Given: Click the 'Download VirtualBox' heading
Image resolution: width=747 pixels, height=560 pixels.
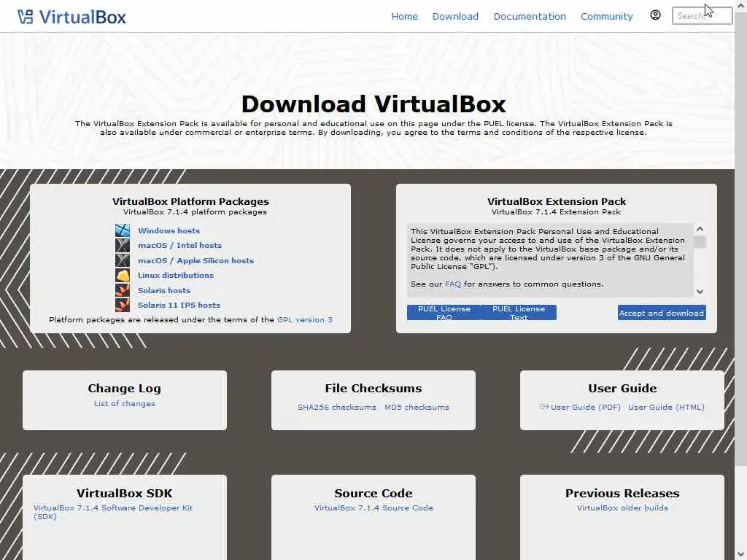Looking at the screenshot, I should coord(373,104).
